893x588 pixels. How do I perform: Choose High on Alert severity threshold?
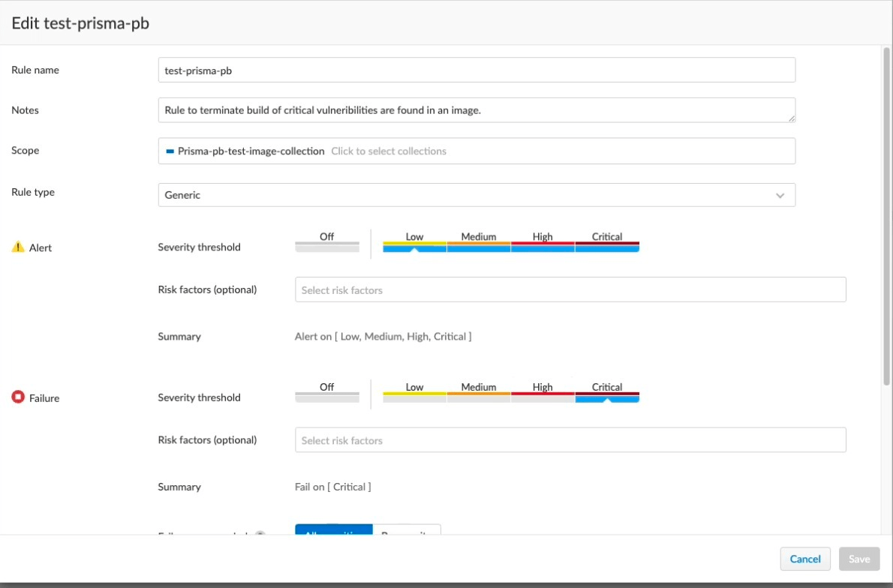tap(543, 243)
